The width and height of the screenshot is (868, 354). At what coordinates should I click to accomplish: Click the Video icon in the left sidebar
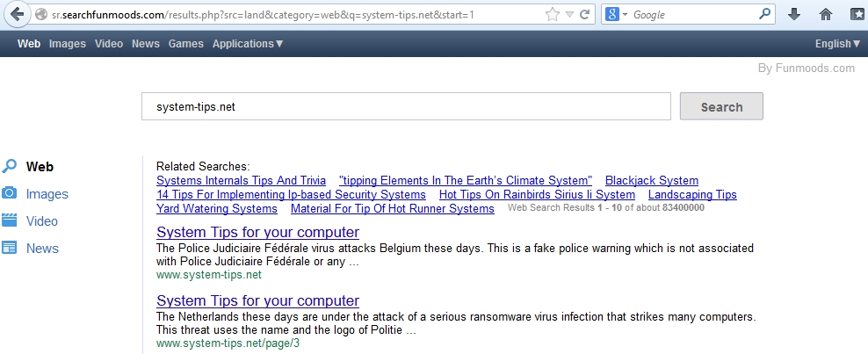(x=10, y=221)
